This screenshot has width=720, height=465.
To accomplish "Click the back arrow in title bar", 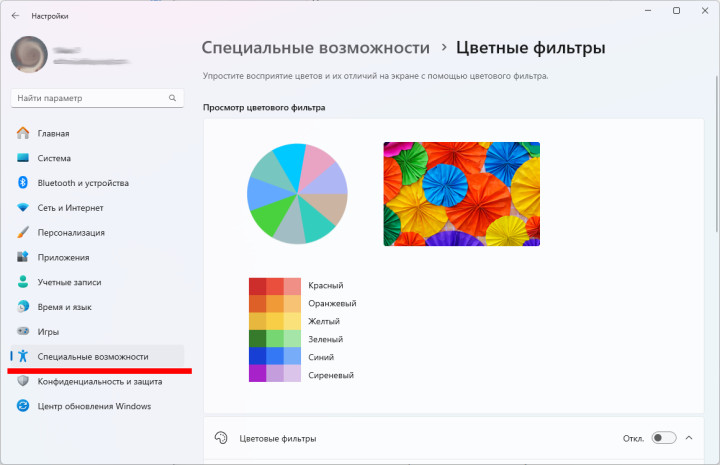I will (x=15, y=17).
